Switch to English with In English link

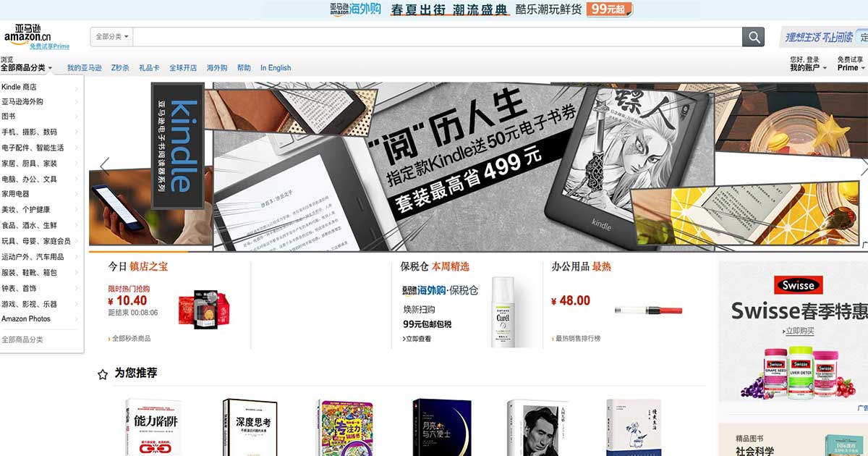click(276, 67)
